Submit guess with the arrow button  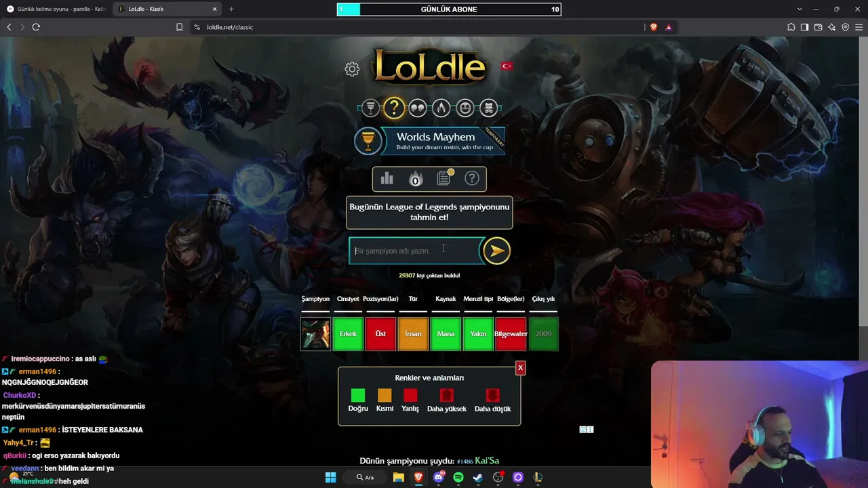pos(496,251)
